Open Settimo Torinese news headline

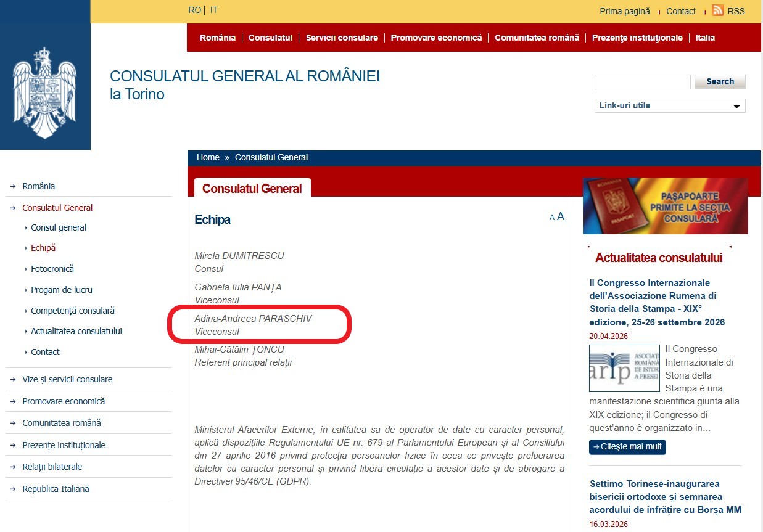point(666,497)
